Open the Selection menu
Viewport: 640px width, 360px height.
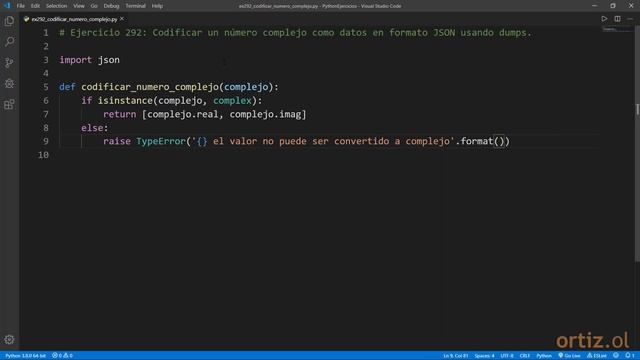pyautogui.click(x=56, y=6)
